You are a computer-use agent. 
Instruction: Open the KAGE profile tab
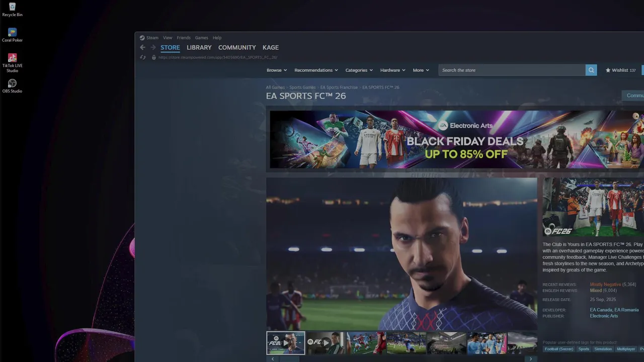[x=271, y=47]
